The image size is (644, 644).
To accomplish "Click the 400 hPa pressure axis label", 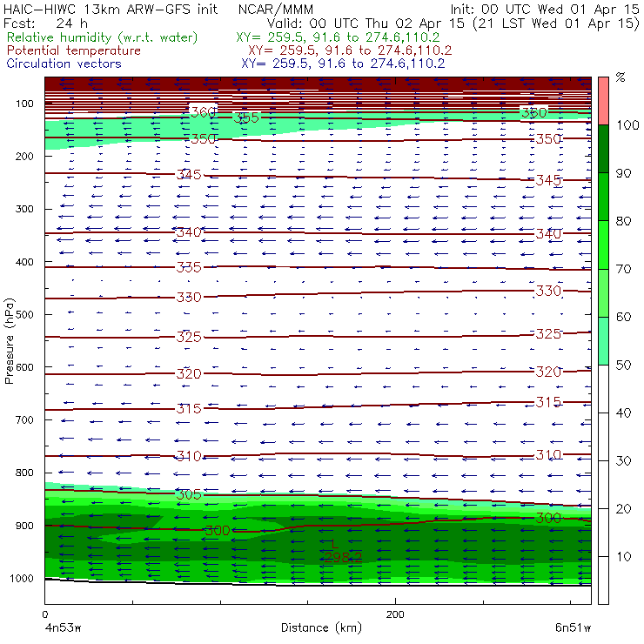I will pyautogui.click(x=24, y=262).
